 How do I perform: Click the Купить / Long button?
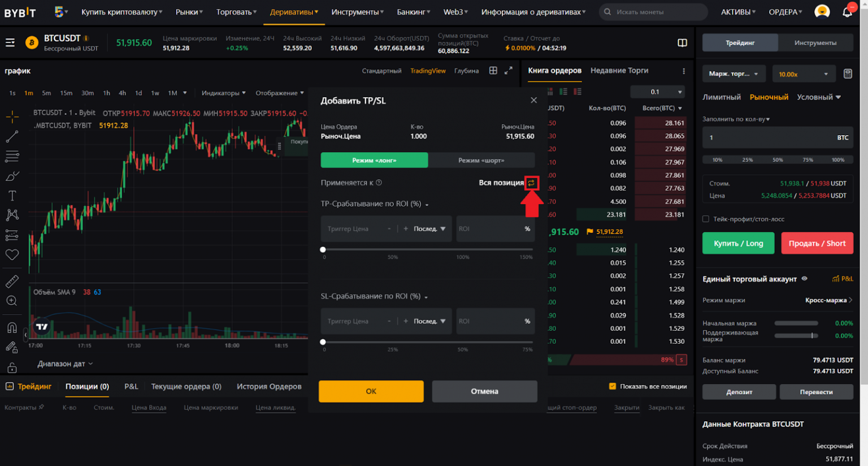738,243
